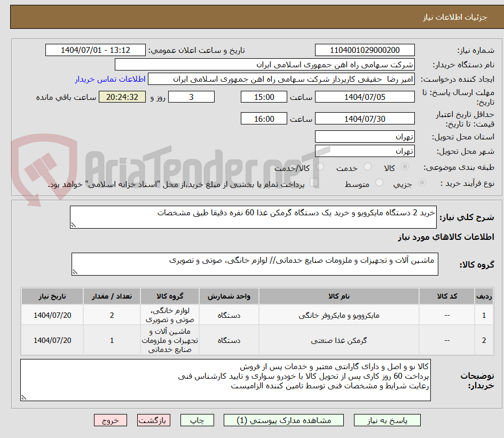Click the خروج button
The image size is (504, 438).
pos(111,420)
